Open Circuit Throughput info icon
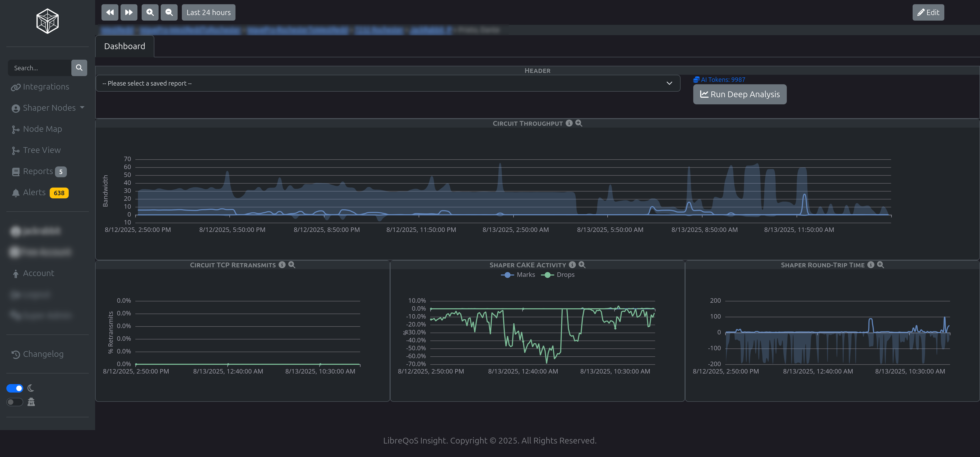Viewport: 980px width, 457px height. click(569, 123)
